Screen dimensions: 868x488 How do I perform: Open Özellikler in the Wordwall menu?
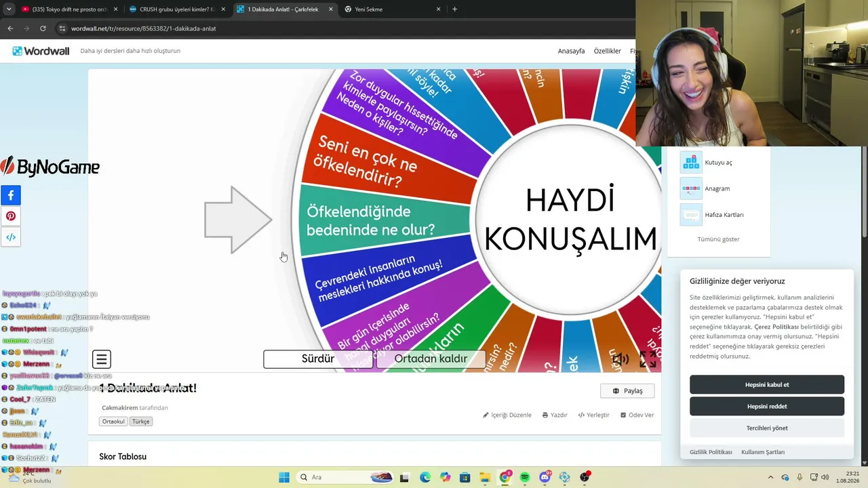coord(607,51)
